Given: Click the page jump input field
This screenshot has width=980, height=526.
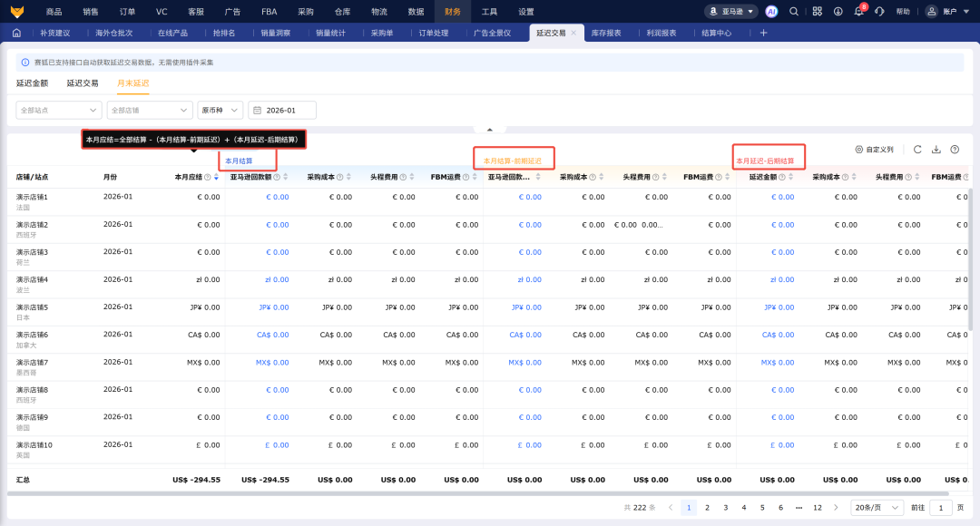Looking at the screenshot, I should tap(941, 507).
